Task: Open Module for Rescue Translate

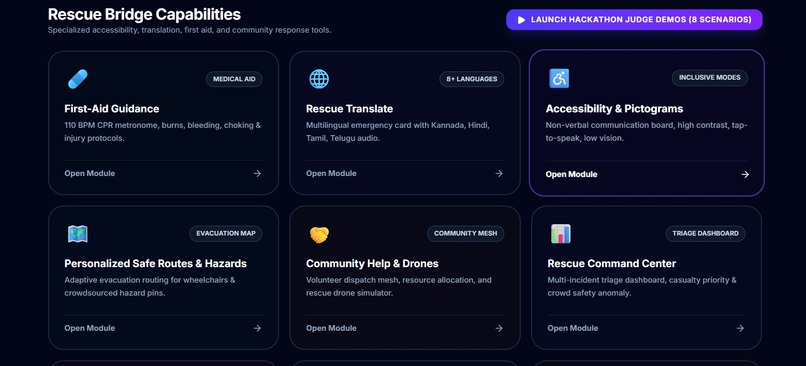Action: [x=331, y=173]
